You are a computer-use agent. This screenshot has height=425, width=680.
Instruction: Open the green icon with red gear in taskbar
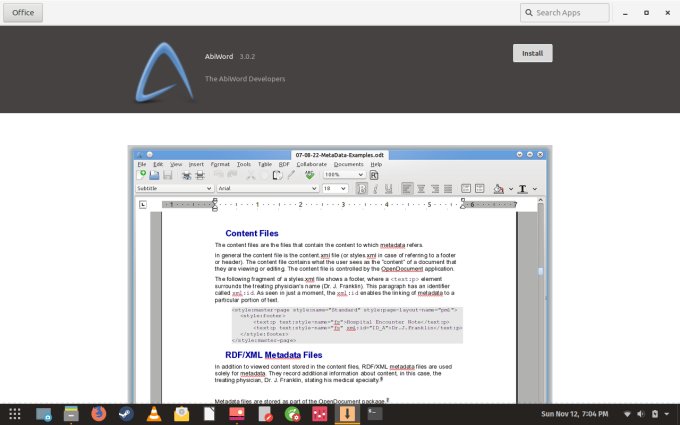click(292, 414)
